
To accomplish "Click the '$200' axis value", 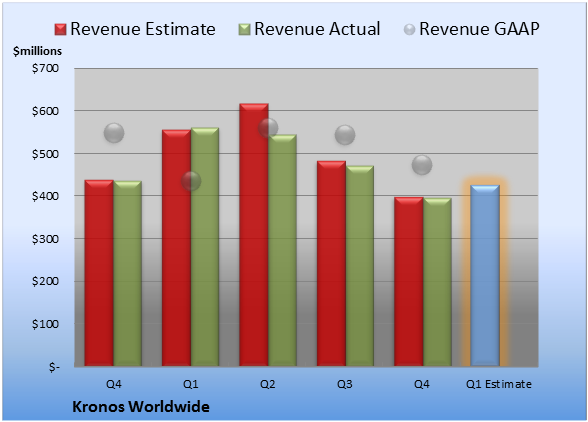I will pos(45,281).
